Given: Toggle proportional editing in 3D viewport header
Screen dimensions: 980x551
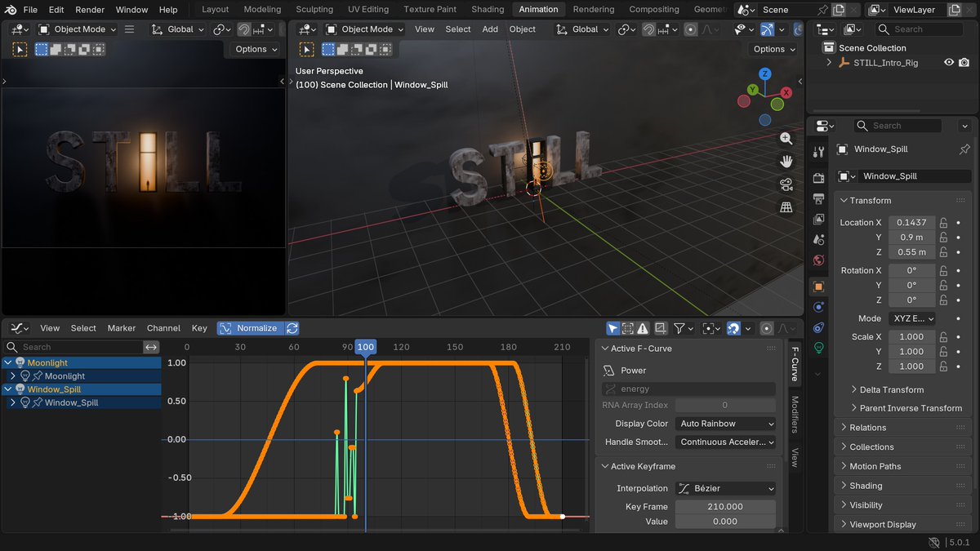Looking at the screenshot, I should click(x=691, y=29).
